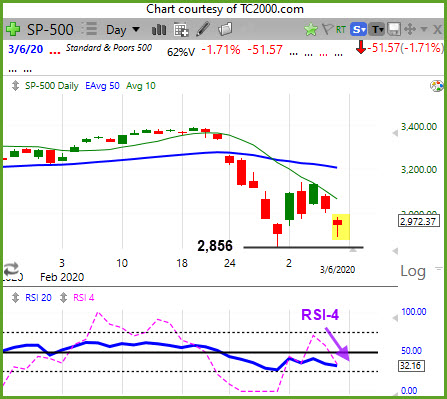Toggle the Log scale button
This screenshot has width=447, height=399.
pos(413,272)
